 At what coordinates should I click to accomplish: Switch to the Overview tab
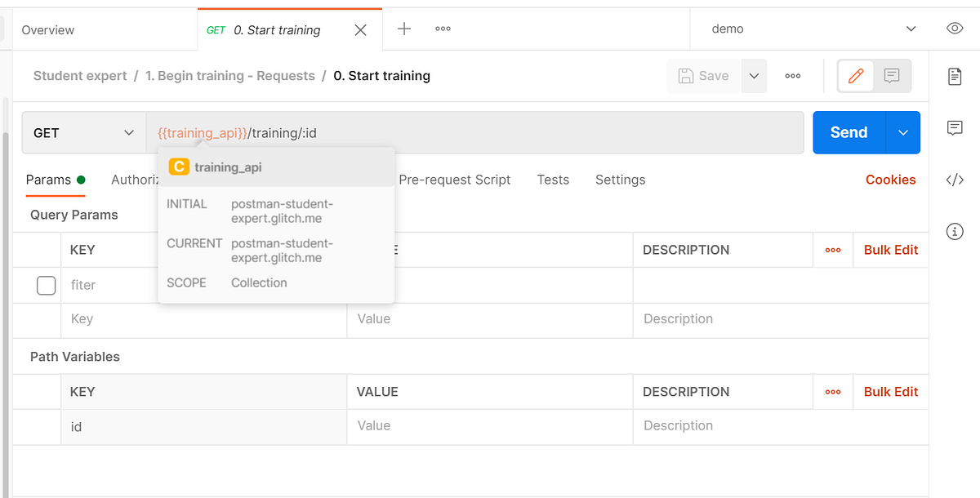coord(48,30)
